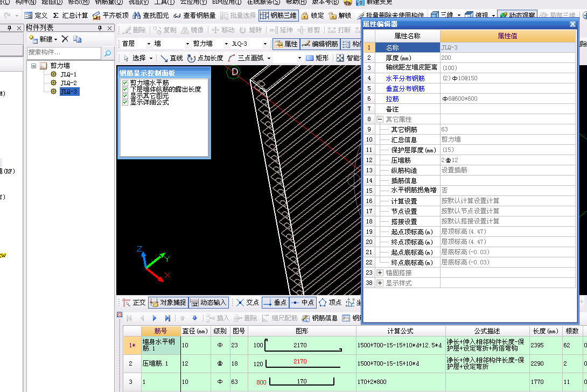The height and width of the screenshot is (392, 587).
Task: Click 平齐板顶 align to slab top
Action: pos(110,16)
